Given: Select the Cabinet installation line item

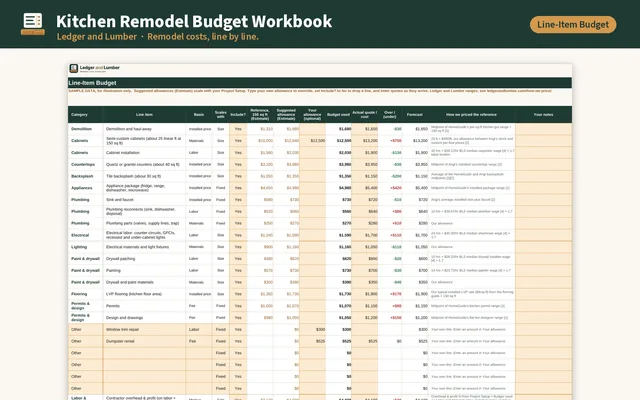Looking at the screenshot, I should coord(144,153).
